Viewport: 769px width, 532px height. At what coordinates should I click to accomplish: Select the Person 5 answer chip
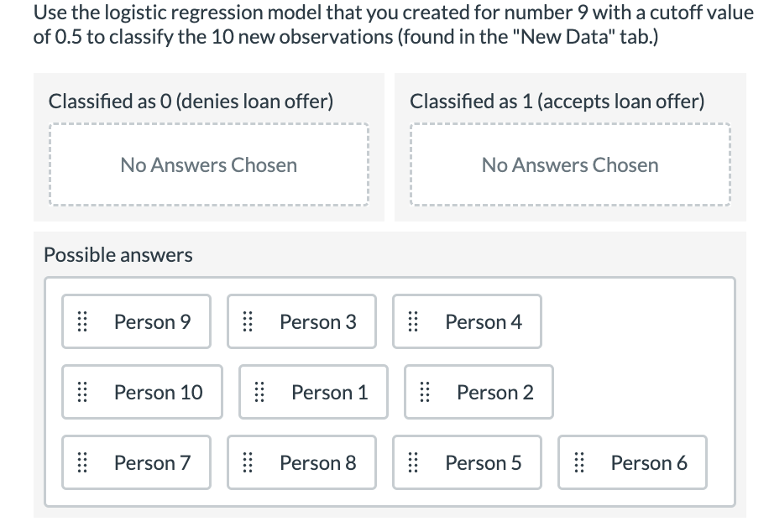tap(467, 462)
